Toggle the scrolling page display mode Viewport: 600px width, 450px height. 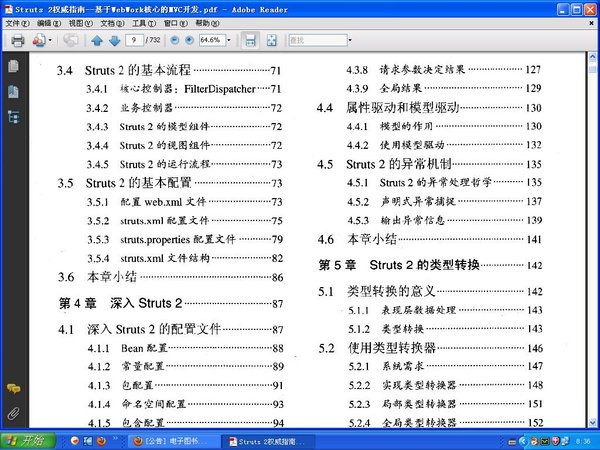pyautogui.click(x=250, y=40)
